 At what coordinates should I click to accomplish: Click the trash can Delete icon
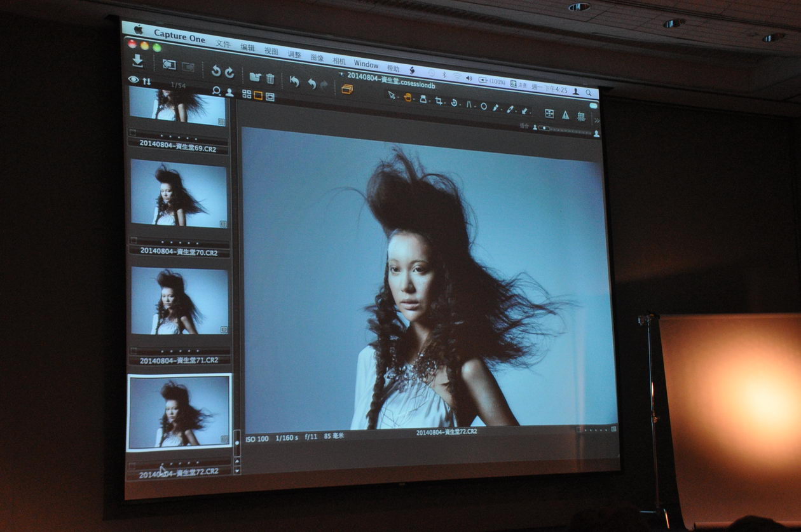click(x=270, y=78)
